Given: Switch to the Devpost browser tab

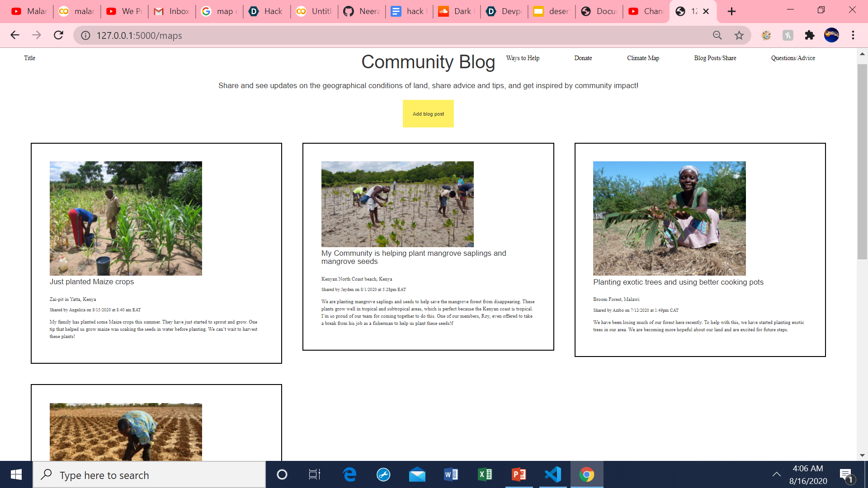Looking at the screenshot, I should 504,11.
